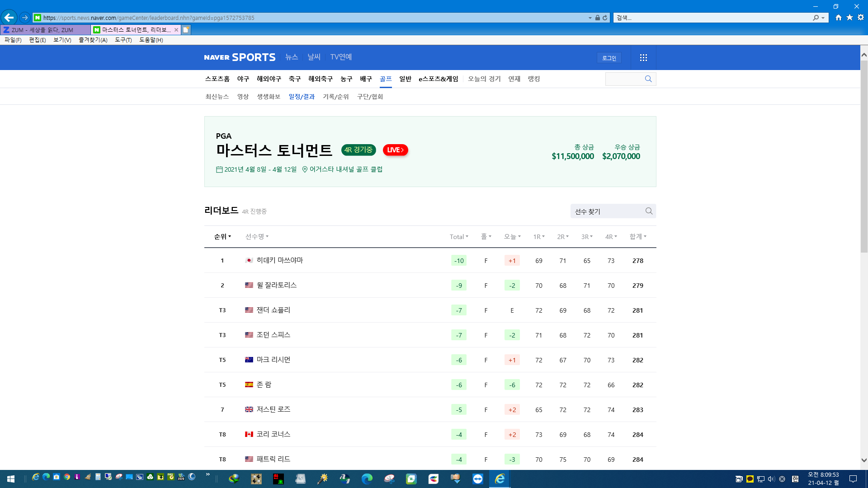The image size is (868, 488).
Task: Sort leaderboard by 1R column
Action: coord(539,236)
